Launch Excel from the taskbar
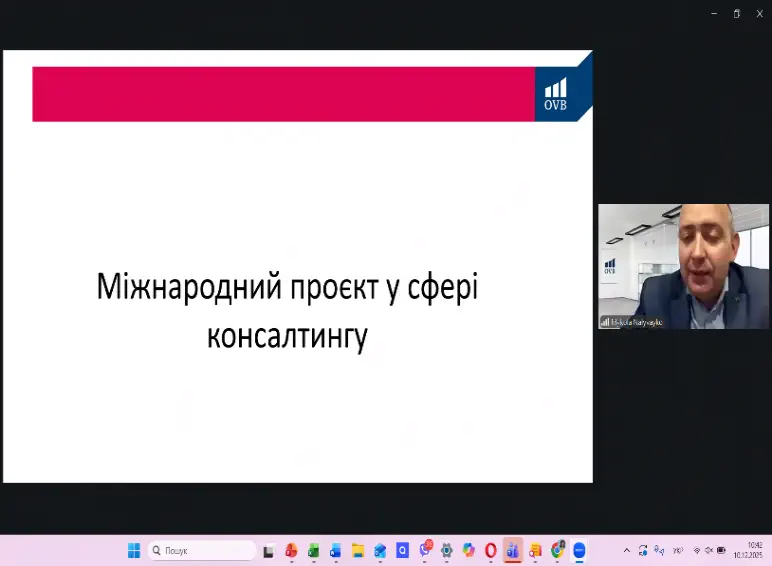The image size is (772, 566). click(x=313, y=550)
